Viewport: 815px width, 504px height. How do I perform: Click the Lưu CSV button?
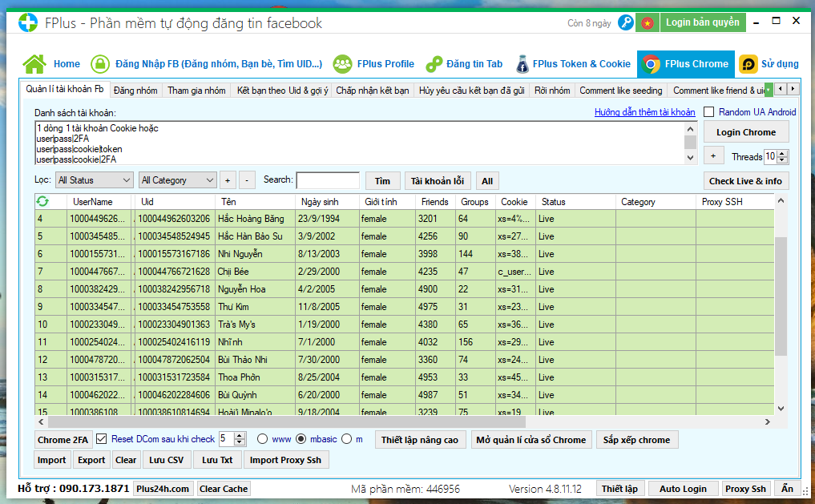click(167, 460)
